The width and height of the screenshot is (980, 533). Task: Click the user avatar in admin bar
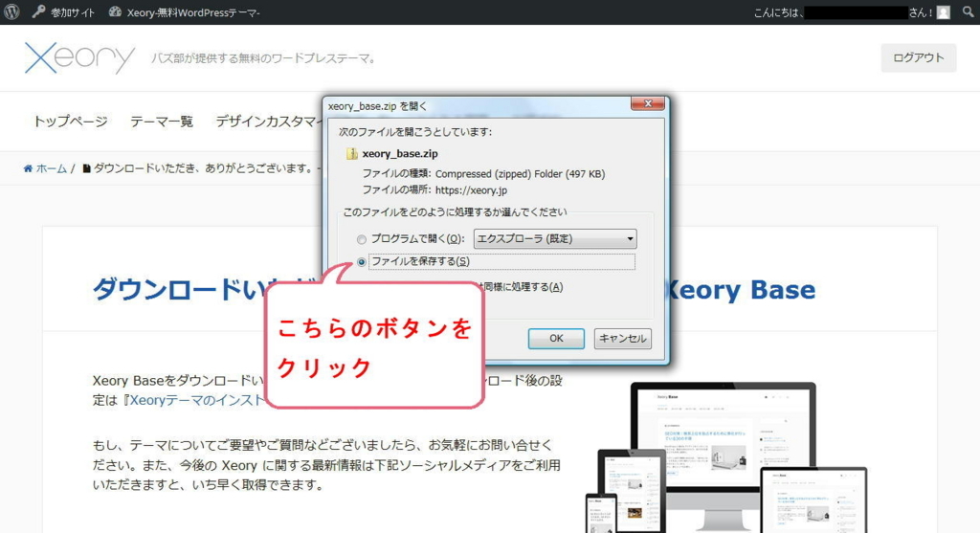coord(944,12)
